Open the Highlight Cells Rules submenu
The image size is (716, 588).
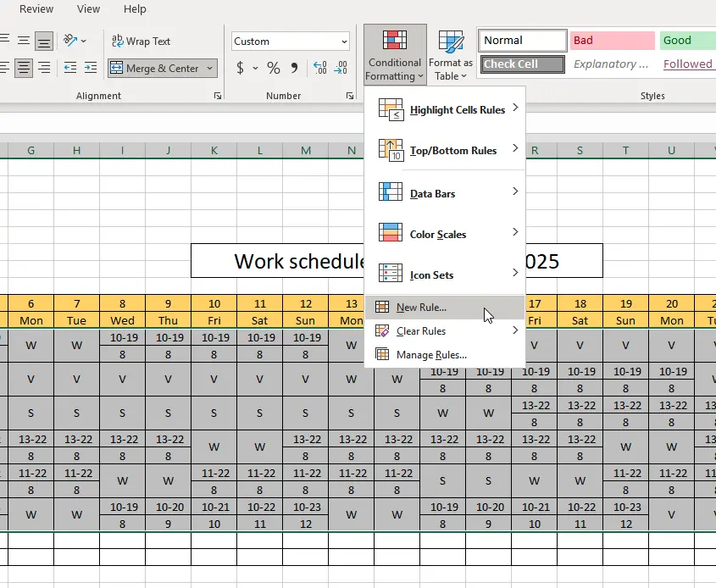pyautogui.click(x=458, y=109)
